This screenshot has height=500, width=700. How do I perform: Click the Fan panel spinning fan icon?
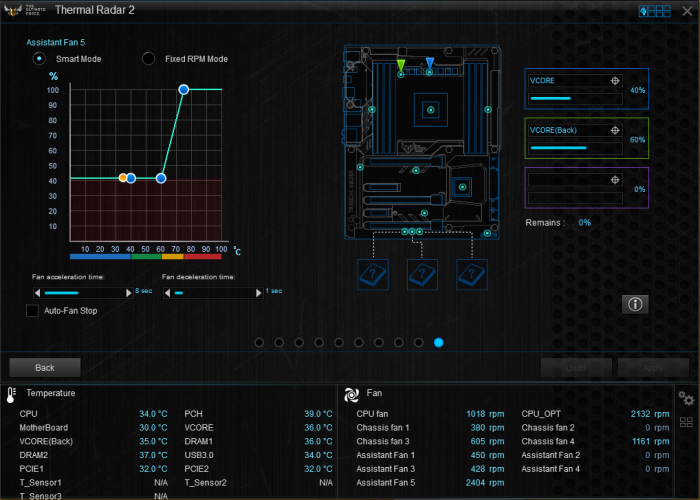pos(351,394)
